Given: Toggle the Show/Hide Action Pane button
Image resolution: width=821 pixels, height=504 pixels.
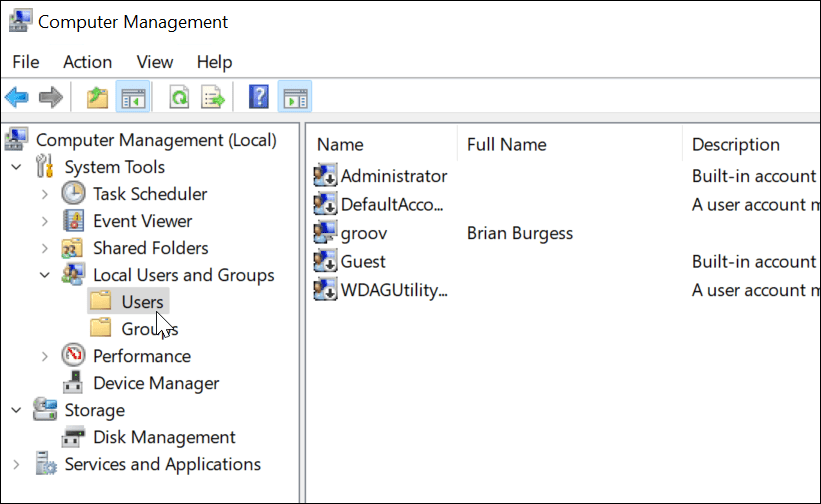Looking at the screenshot, I should (294, 97).
